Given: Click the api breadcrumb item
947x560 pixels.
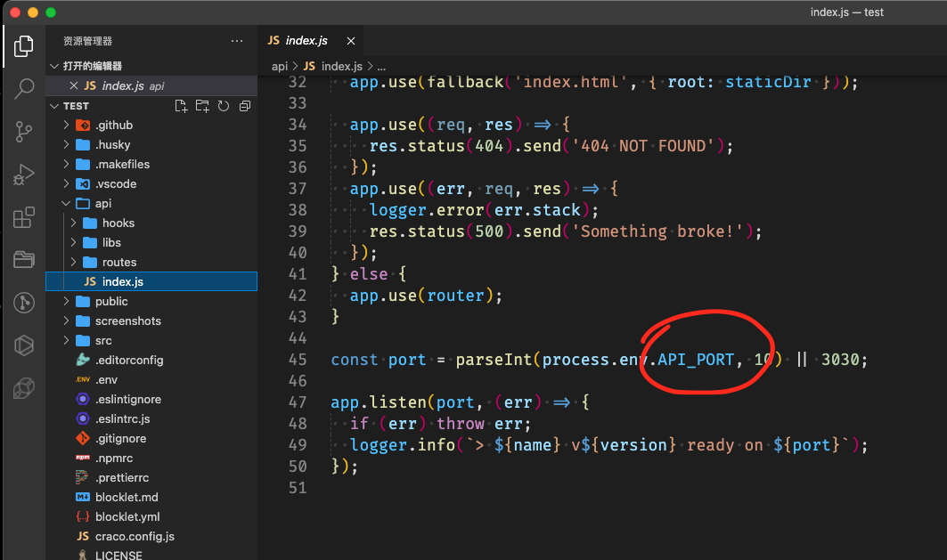Looking at the screenshot, I should pos(279,65).
